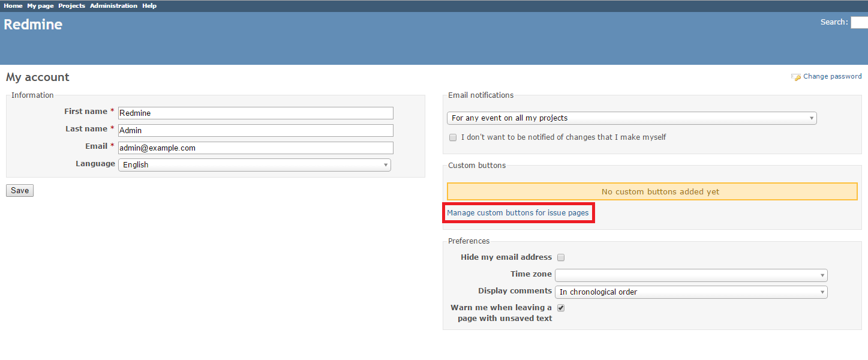868x360 pixels.
Task: Open the Help menu link
Action: [x=149, y=5]
